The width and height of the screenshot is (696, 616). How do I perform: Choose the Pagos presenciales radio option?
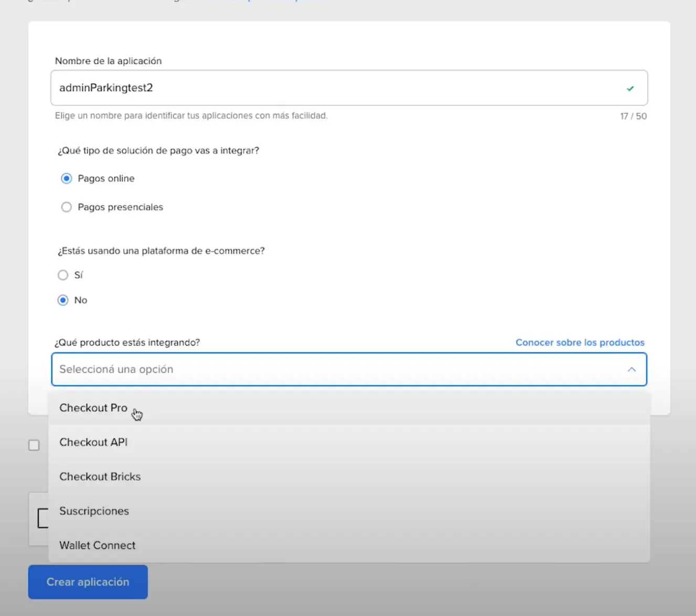pos(67,208)
